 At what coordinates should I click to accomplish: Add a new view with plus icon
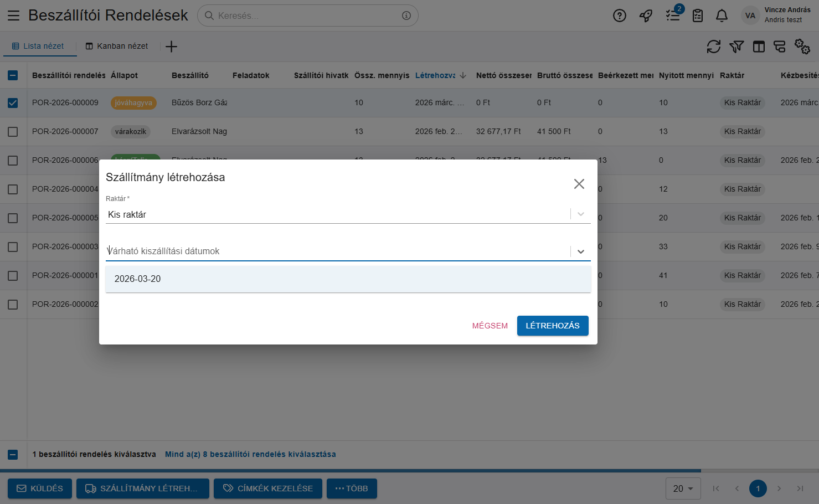click(x=171, y=47)
